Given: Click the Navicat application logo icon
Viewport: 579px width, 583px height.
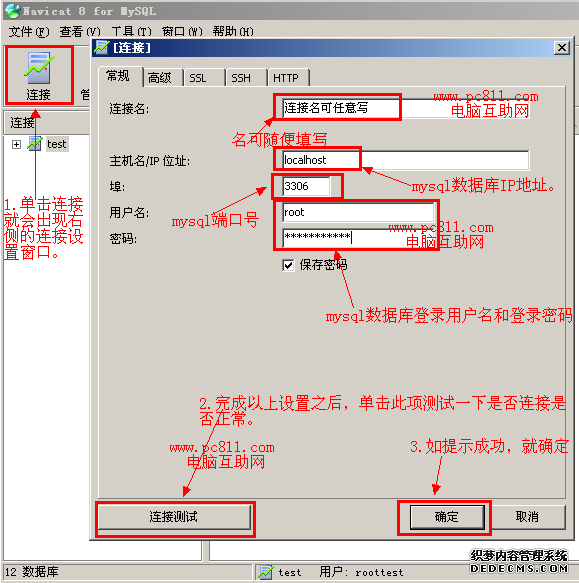Looking at the screenshot, I should [x=12, y=10].
